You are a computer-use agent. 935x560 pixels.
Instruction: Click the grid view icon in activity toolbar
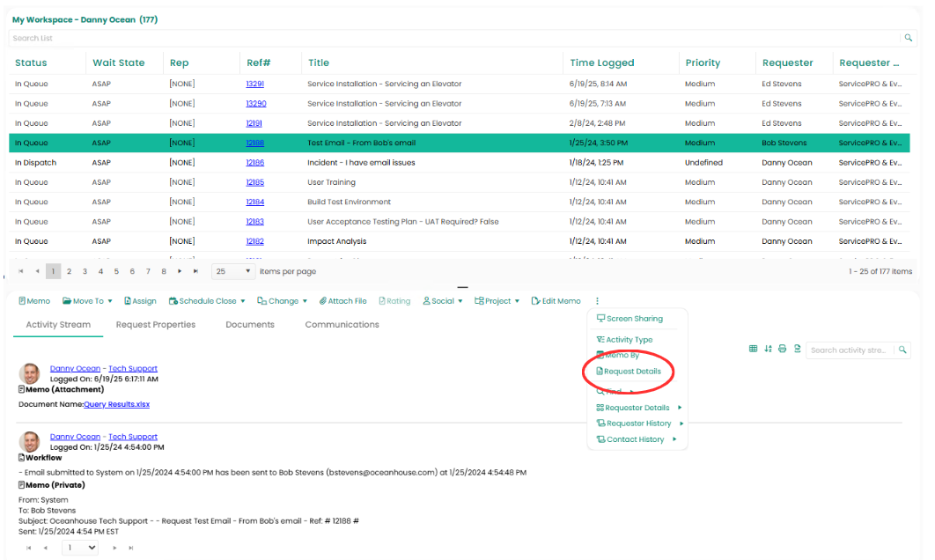(753, 349)
